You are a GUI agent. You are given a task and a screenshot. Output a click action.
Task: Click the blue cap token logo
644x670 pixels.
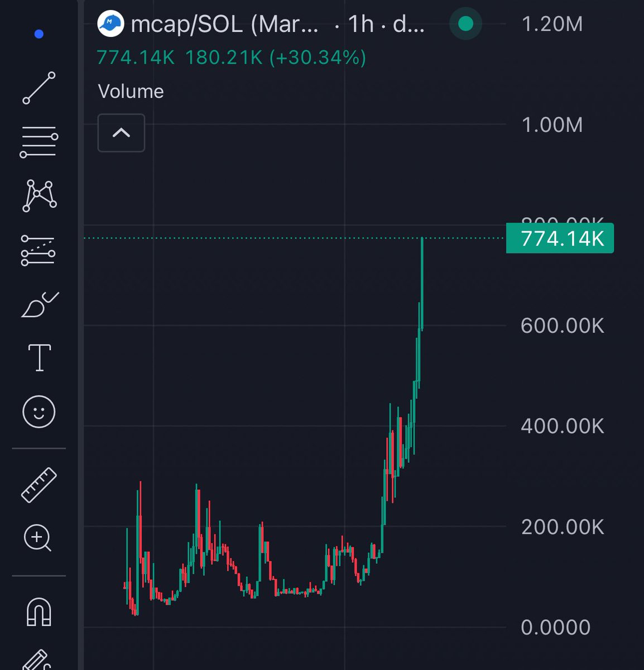pyautogui.click(x=110, y=23)
